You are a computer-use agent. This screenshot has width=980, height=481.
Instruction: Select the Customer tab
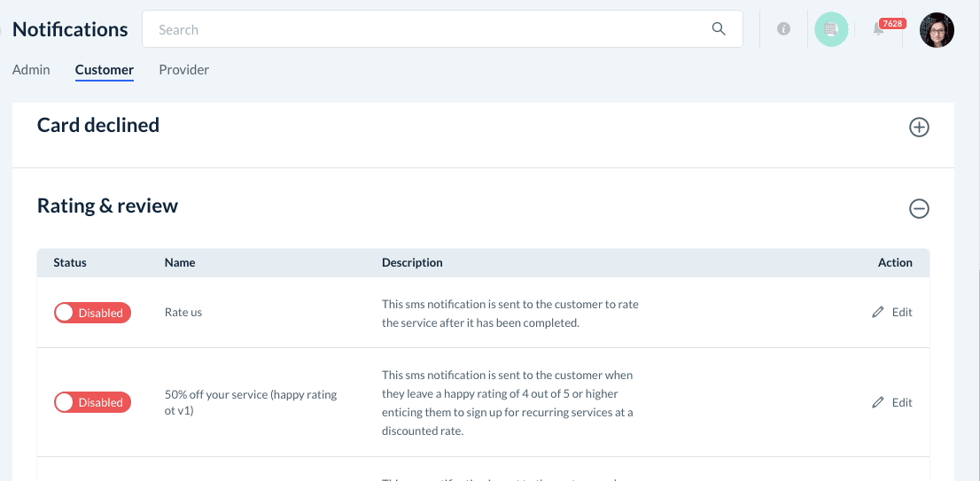tap(105, 69)
